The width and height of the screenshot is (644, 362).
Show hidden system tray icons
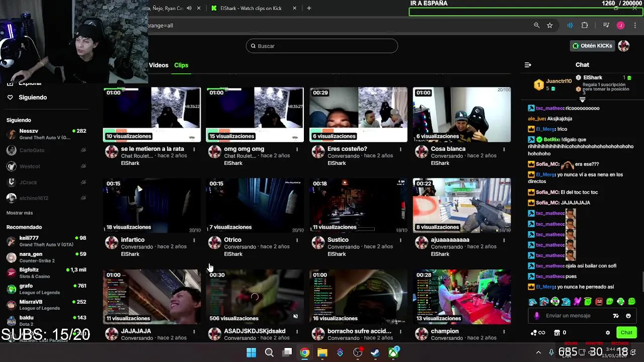click(538, 352)
